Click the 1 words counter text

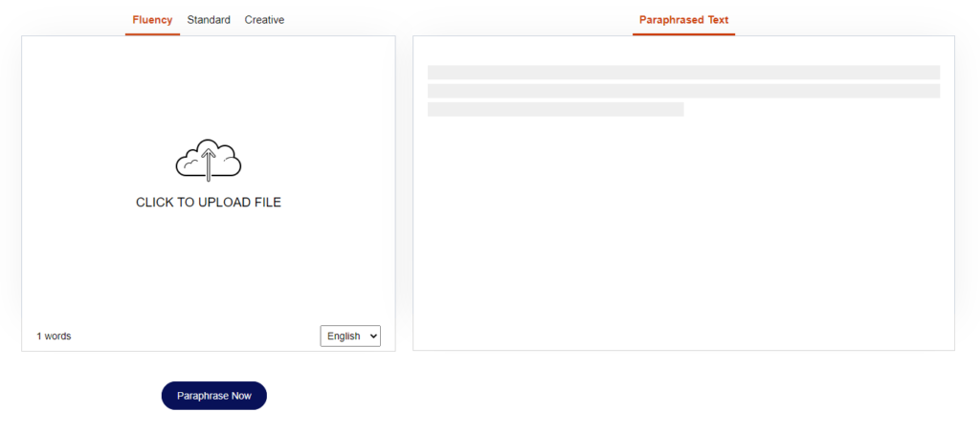pyautogui.click(x=54, y=336)
